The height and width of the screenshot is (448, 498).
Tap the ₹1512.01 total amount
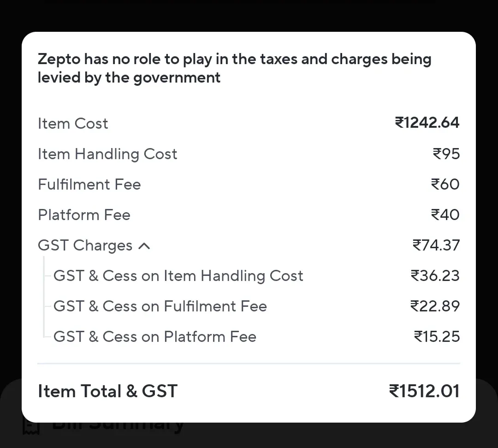424,391
